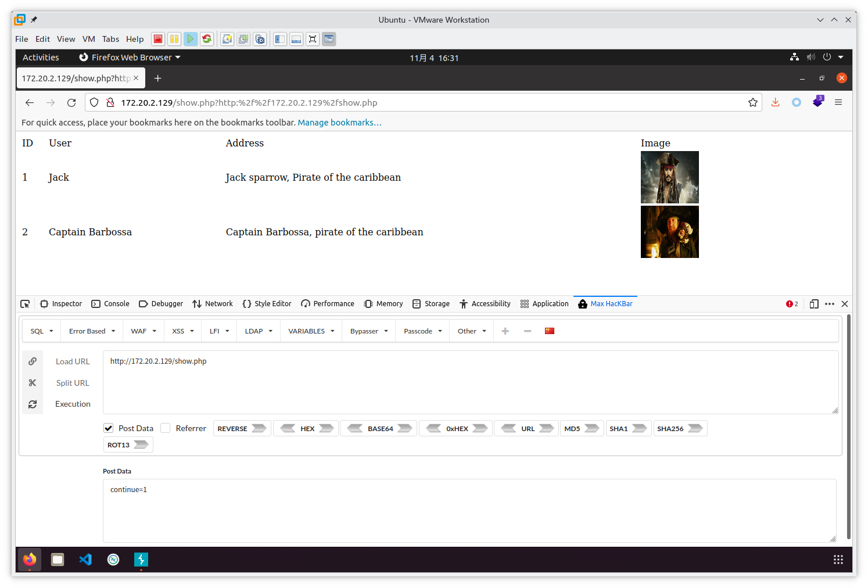The height and width of the screenshot is (588, 868).
Task: Click the VMware restart guest icon
Action: pyautogui.click(x=207, y=39)
